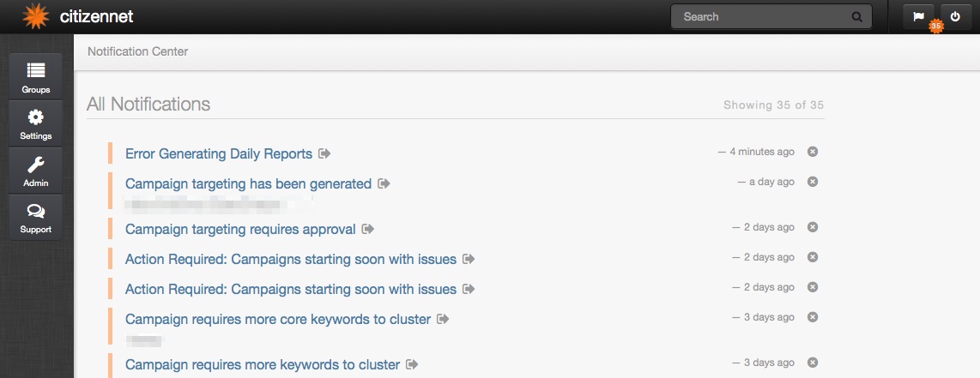Dismiss the second Action Required notification
The image size is (980, 378).
813,287
